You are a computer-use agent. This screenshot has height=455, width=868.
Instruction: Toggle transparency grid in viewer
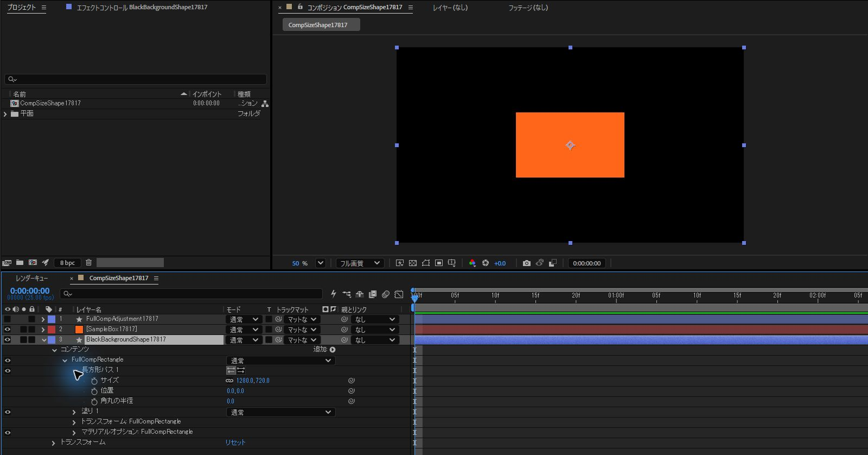(413, 263)
